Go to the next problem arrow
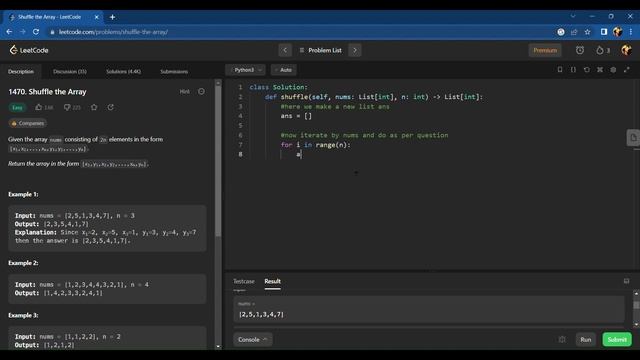 (355, 50)
